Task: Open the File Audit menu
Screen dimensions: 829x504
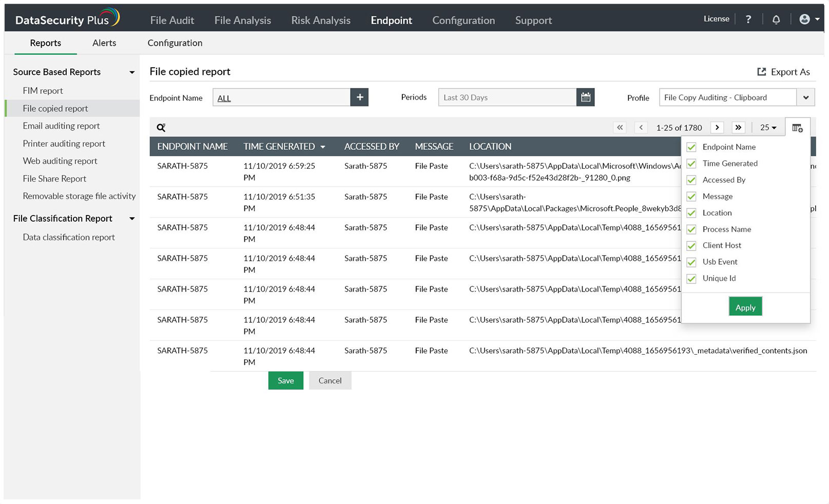Action: coord(172,20)
